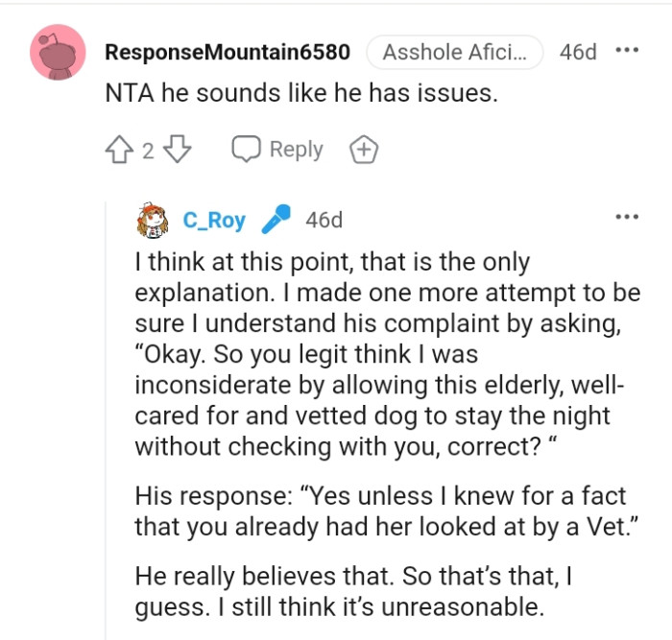Click the award icon beside Reply
This screenshot has height=640, width=672.
point(365,150)
